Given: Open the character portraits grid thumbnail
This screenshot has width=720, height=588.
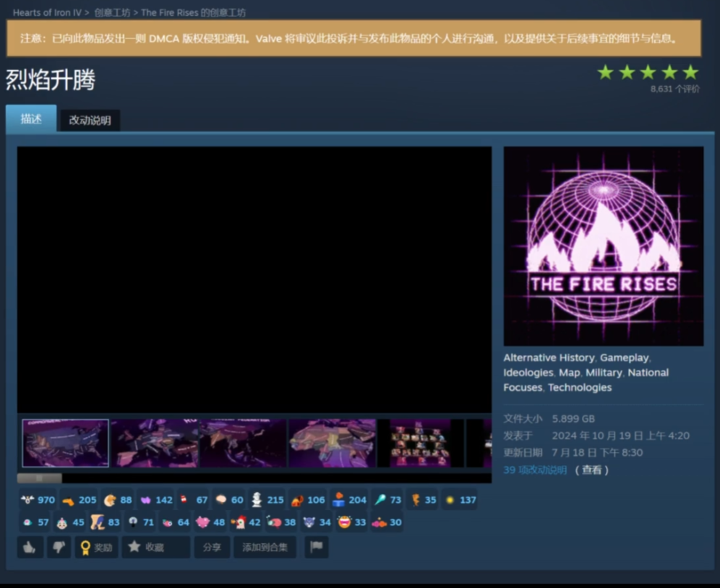Looking at the screenshot, I should [420, 443].
